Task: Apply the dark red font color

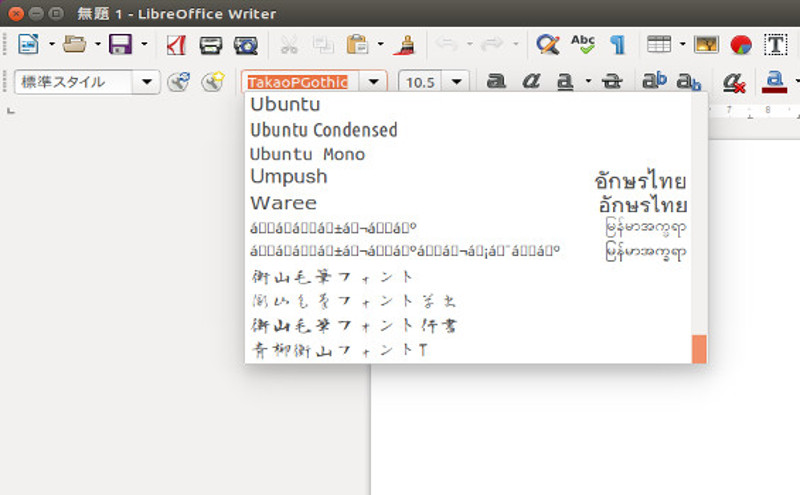Action: tap(774, 82)
